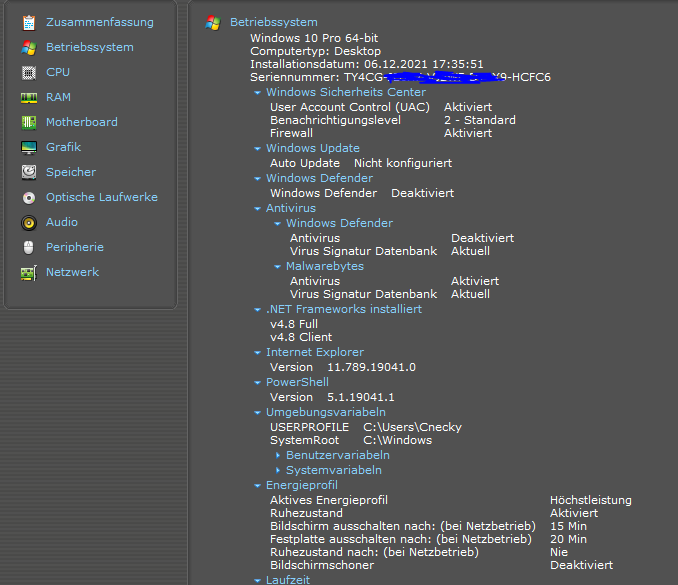This screenshot has height=585, width=678.
Task: Expand the Benutzervariabeln arrow
Action: pyautogui.click(x=278, y=455)
